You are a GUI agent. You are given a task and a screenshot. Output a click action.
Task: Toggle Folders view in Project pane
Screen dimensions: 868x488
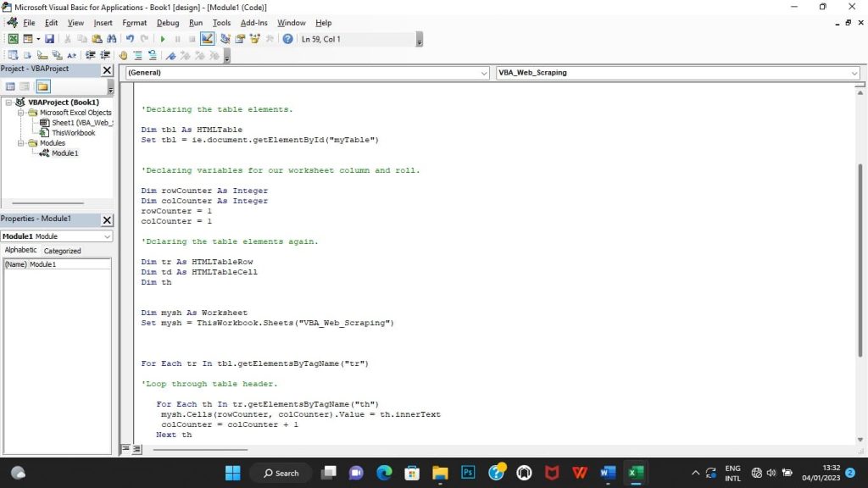[x=42, y=86]
